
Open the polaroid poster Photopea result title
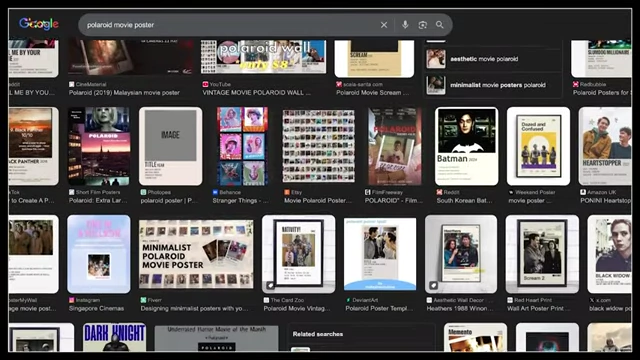(x=169, y=200)
